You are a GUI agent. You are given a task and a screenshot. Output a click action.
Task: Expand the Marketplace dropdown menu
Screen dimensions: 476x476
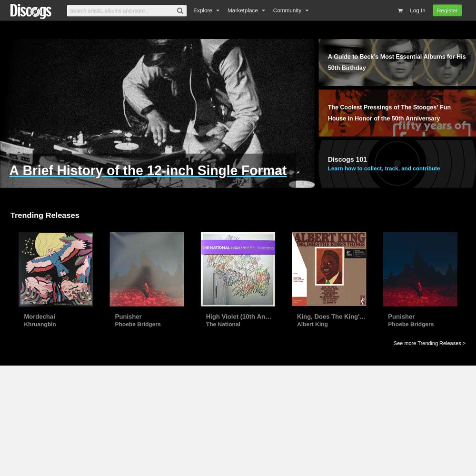[246, 10]
